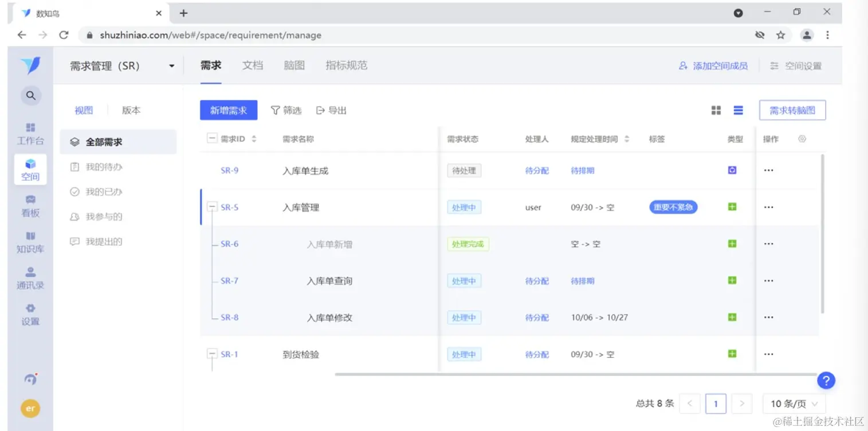The width and height of the screenshot is (868, 431).
Task: Reload the browser page
Action: coord(64,35)
